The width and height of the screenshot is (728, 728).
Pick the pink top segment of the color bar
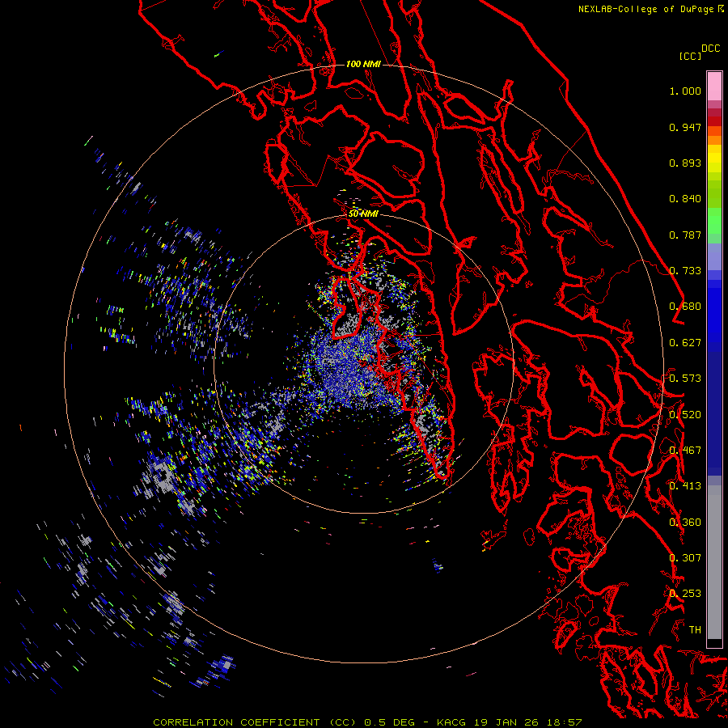pos(714,87)
